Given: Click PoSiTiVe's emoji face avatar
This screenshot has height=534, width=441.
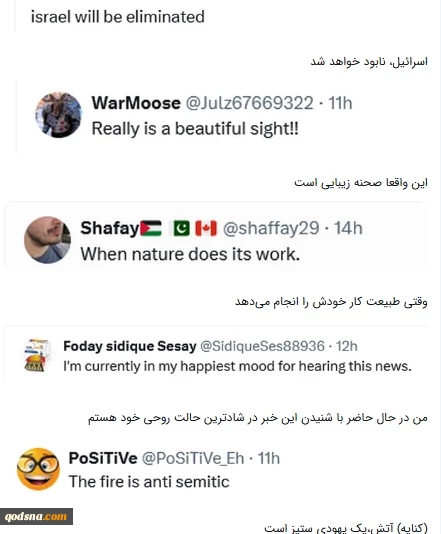Looking at the screenshot, I should tap(38, 469).
